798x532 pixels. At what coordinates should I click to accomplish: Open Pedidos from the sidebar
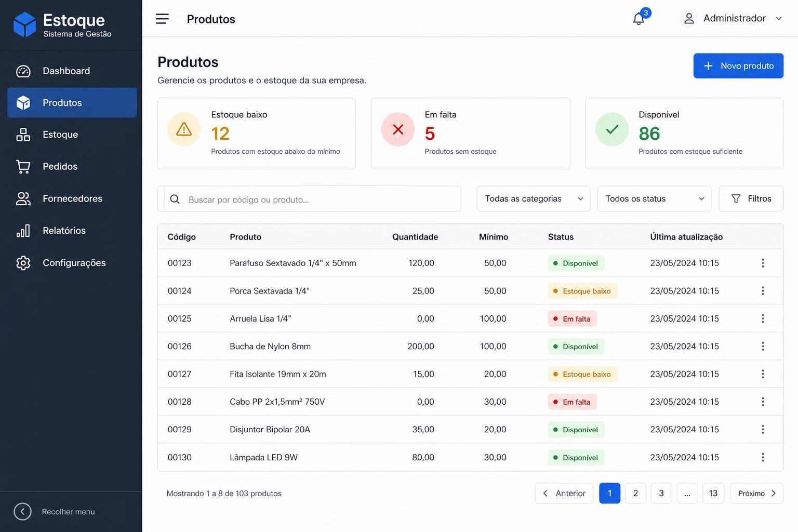(72, 167)
